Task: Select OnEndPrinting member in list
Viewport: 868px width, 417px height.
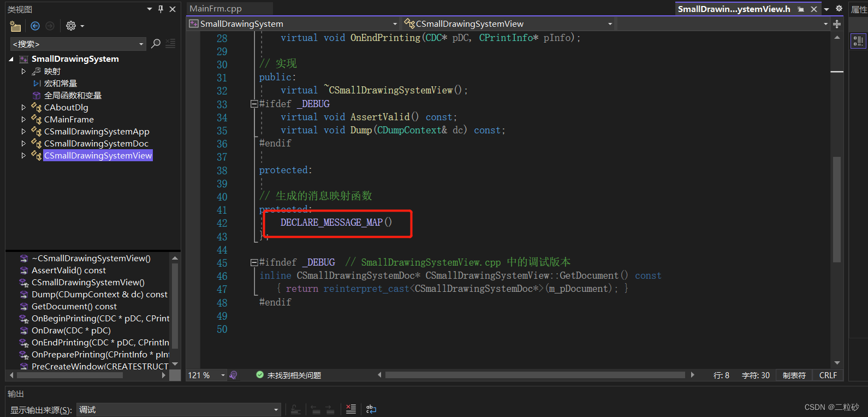Action: pos(100,342)
